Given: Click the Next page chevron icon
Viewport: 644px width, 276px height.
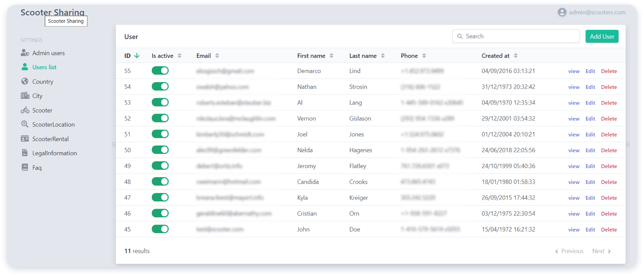Looking at the screenshot, I should [609, 251].
